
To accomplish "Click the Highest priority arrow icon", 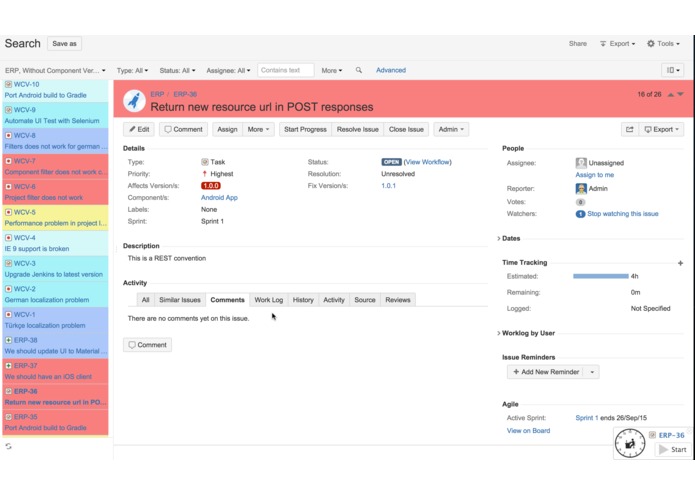I will point(204,174).
